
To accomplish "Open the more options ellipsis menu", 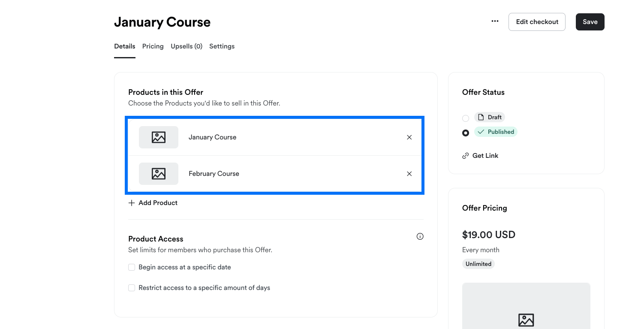I will (x=495, y=21).
